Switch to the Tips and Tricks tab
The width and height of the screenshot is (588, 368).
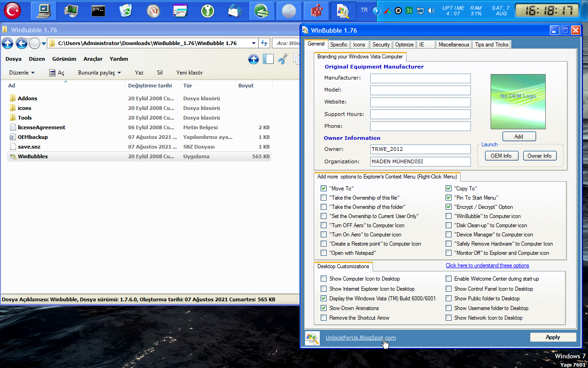[492, 45]
